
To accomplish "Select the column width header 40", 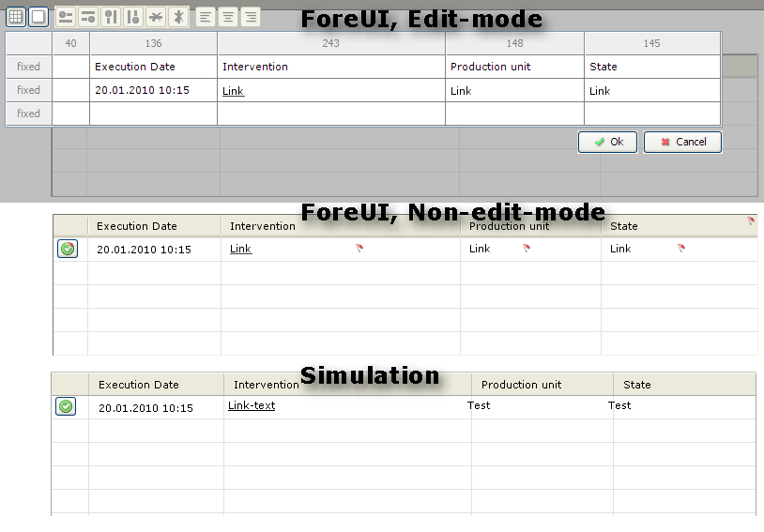I will (x=70, y=43).
